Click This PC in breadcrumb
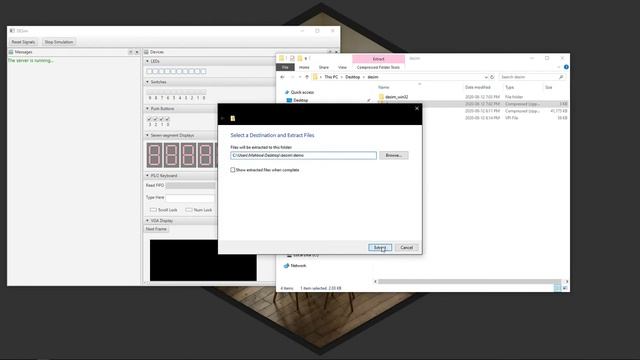The height and width of the screenshot is (360, 640). (331, 77)
